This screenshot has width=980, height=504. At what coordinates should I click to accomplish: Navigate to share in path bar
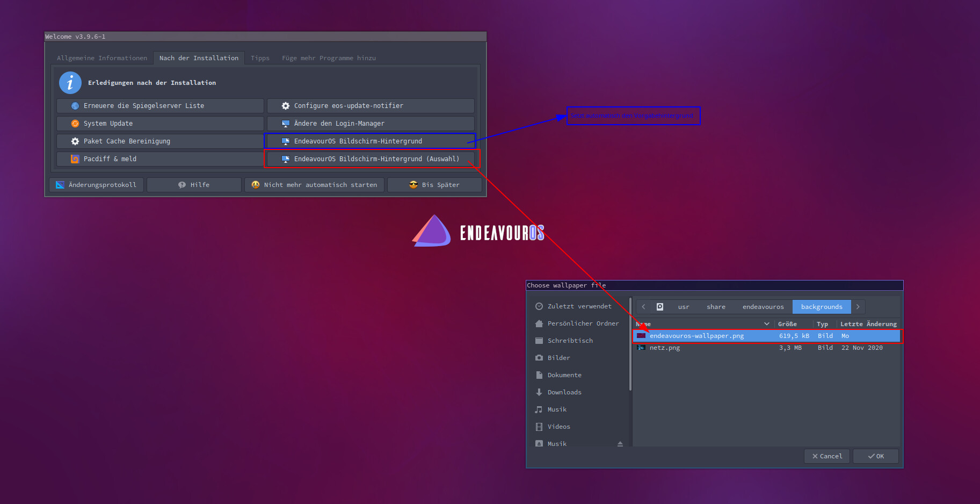(716, 307)
